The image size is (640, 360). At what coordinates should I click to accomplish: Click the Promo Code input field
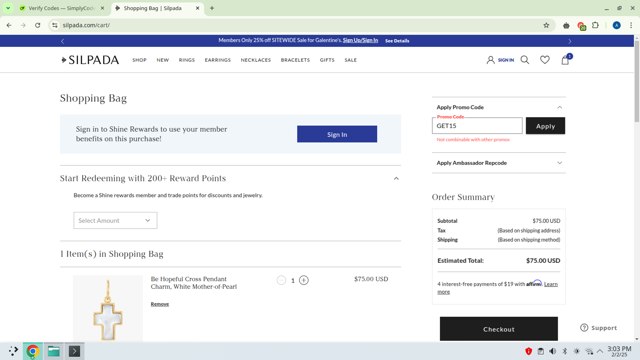pos(477,126)
